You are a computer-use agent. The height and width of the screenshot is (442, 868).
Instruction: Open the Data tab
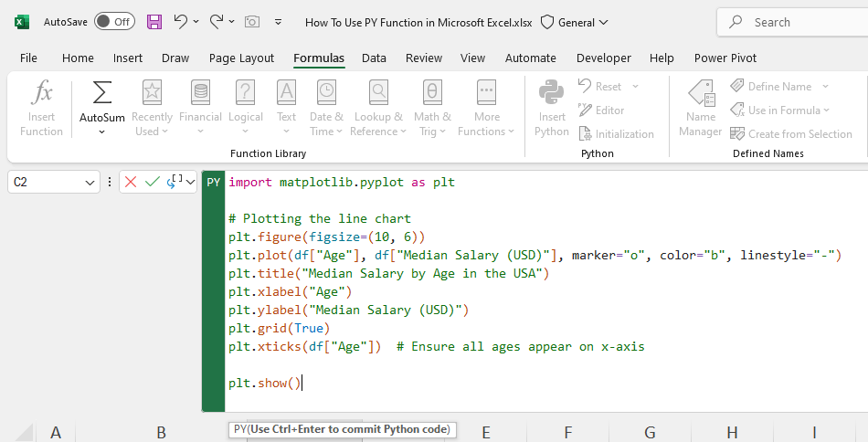pyautogui.click(x=374, y=58)
